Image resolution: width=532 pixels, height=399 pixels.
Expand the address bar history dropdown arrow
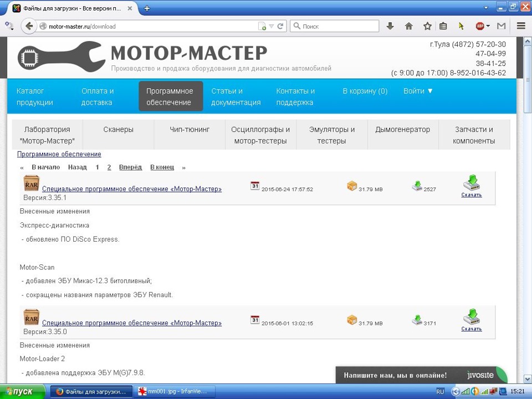click(x=272, y=26)
